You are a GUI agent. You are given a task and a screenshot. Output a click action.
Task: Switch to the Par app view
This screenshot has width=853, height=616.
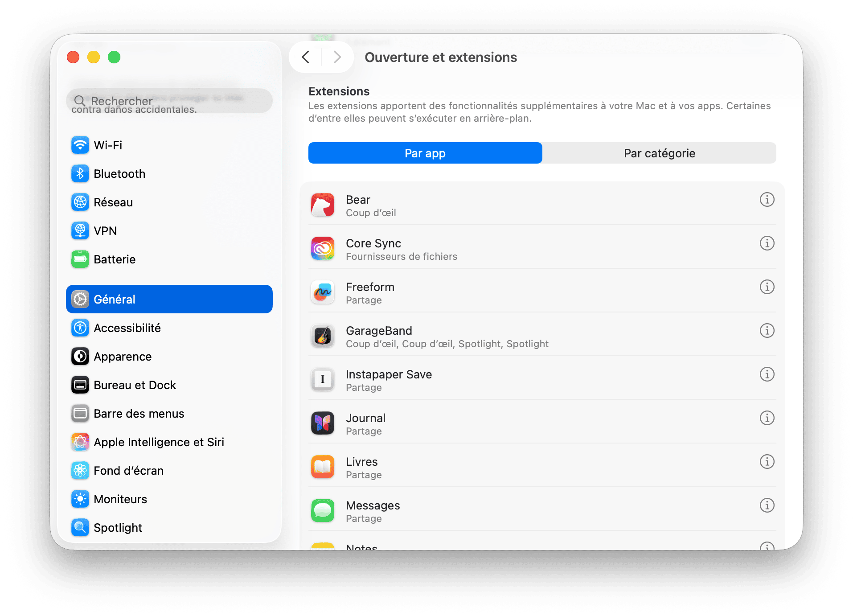[424, 153]
